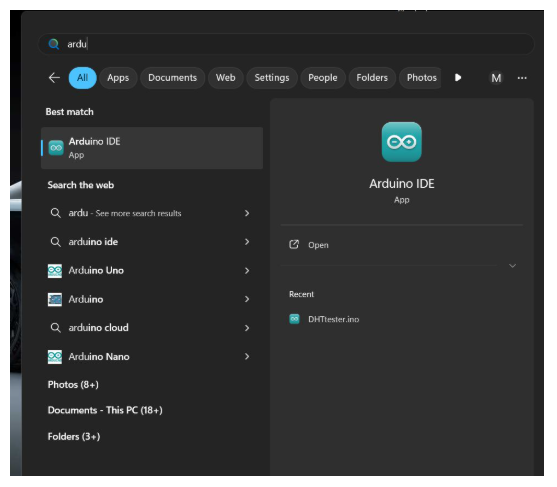
Task: Expand chevron for Arduino web suggestion
Action: point(247,299)
